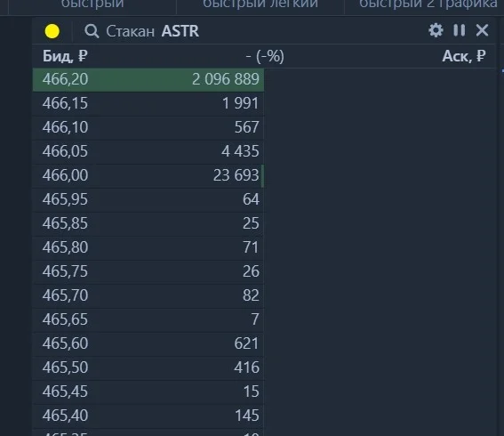Click the bid price 466,15
504x436 pixels.
coord(65,103)
